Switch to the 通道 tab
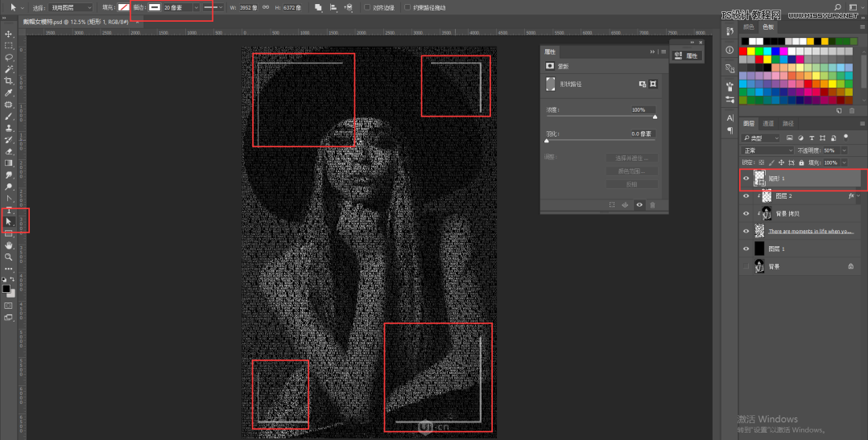 (x=768, y=123)
